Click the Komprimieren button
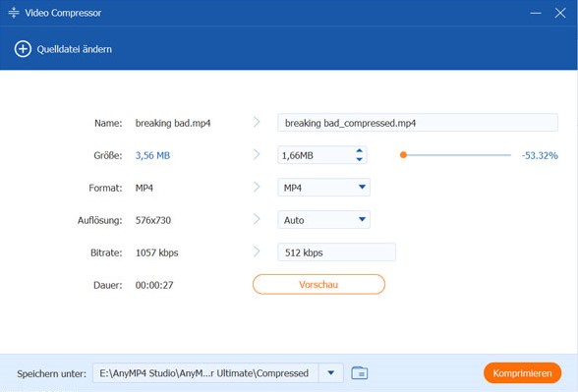The height and width of the screenshot is (392, 578). point(522,373)
